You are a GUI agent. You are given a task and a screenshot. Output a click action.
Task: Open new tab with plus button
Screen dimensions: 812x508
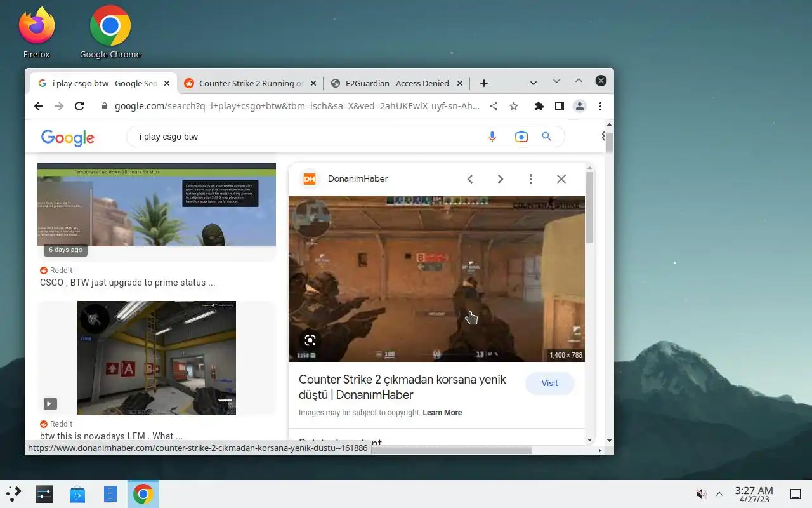[x=484, y=83]
